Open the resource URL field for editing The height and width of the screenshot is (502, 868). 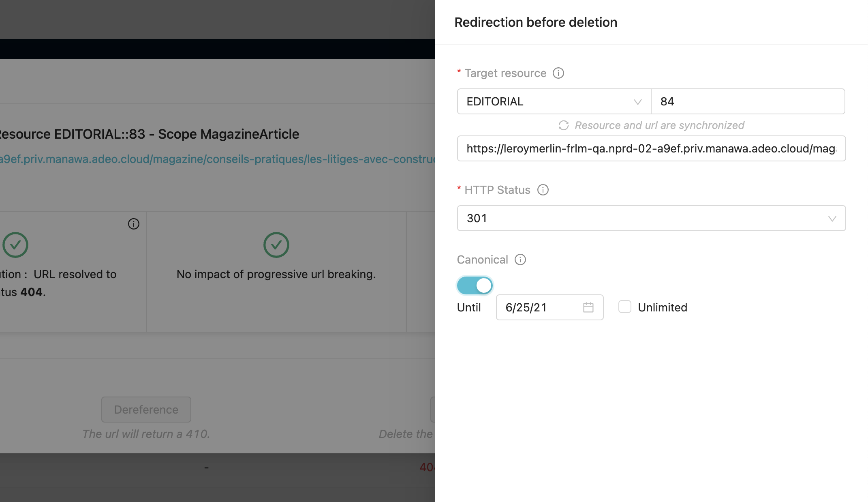[651, 148]
